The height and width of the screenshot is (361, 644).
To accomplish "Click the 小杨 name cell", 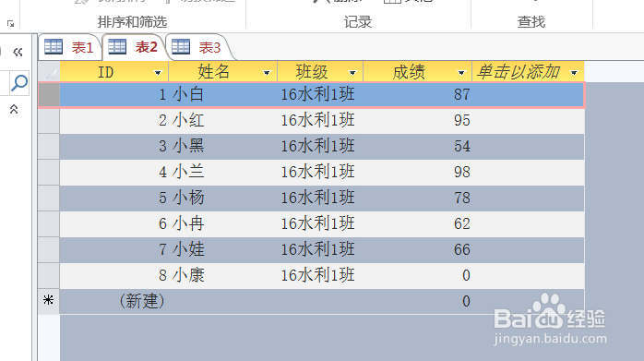I will coord(223,199).
